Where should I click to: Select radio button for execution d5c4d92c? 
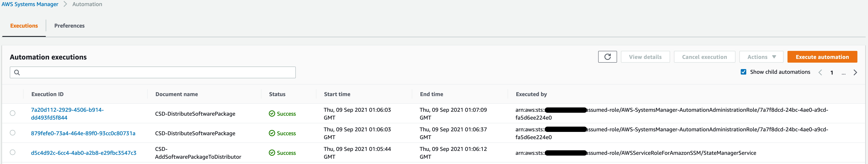point(13,152)
